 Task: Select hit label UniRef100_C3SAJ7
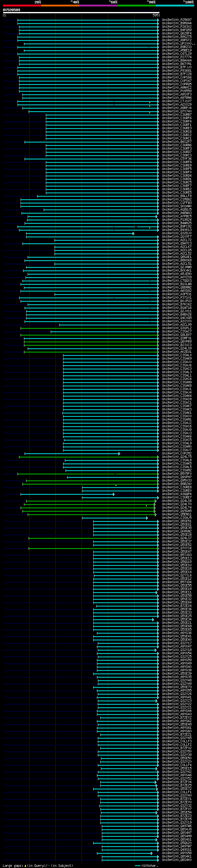[x=176, y=450]
